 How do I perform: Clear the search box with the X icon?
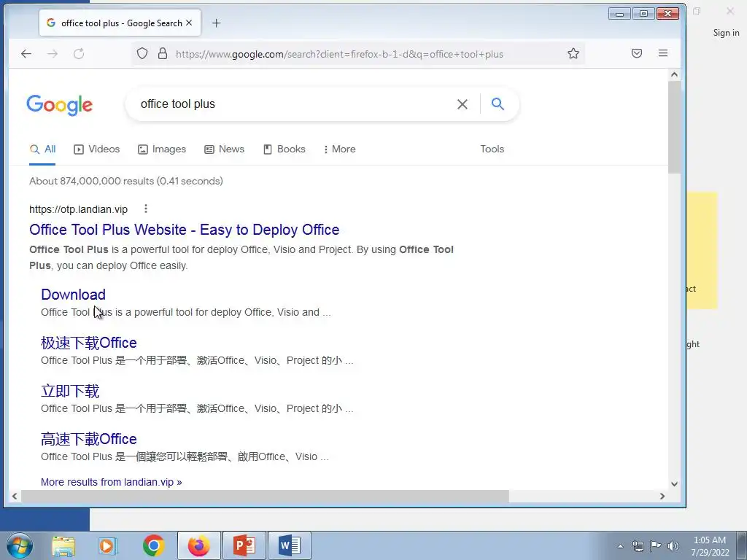coord(462,104)
